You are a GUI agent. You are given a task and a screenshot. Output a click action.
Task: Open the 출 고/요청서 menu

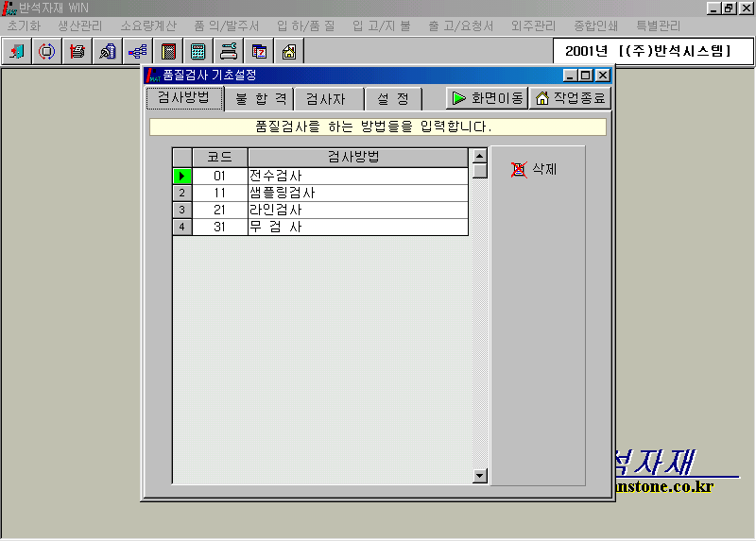pyautogui.click(x=461, y=26)
